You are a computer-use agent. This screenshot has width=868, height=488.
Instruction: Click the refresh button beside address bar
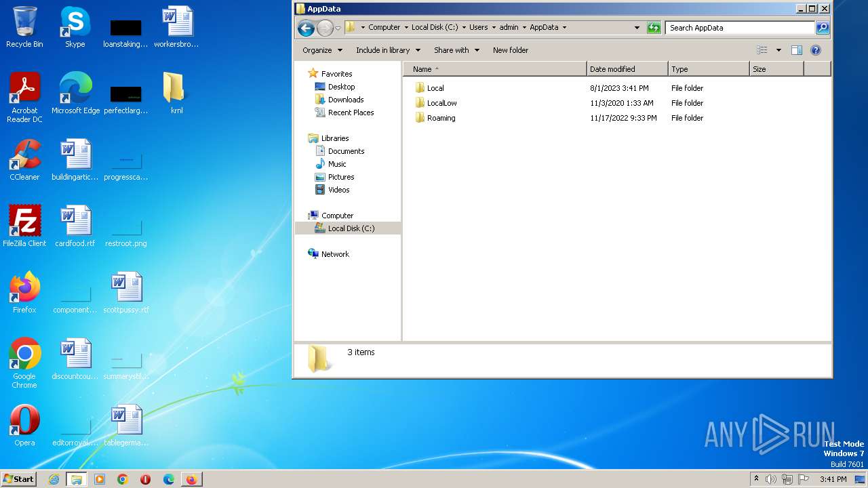click(x=654, y=28)
